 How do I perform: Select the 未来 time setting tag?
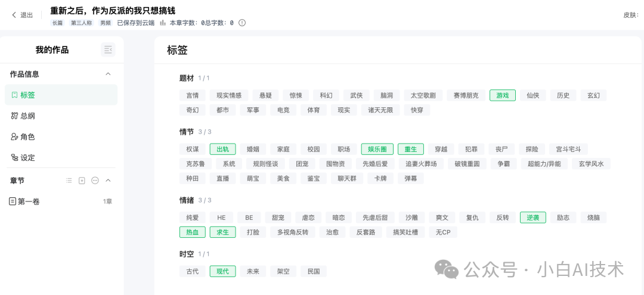[253, 271]
